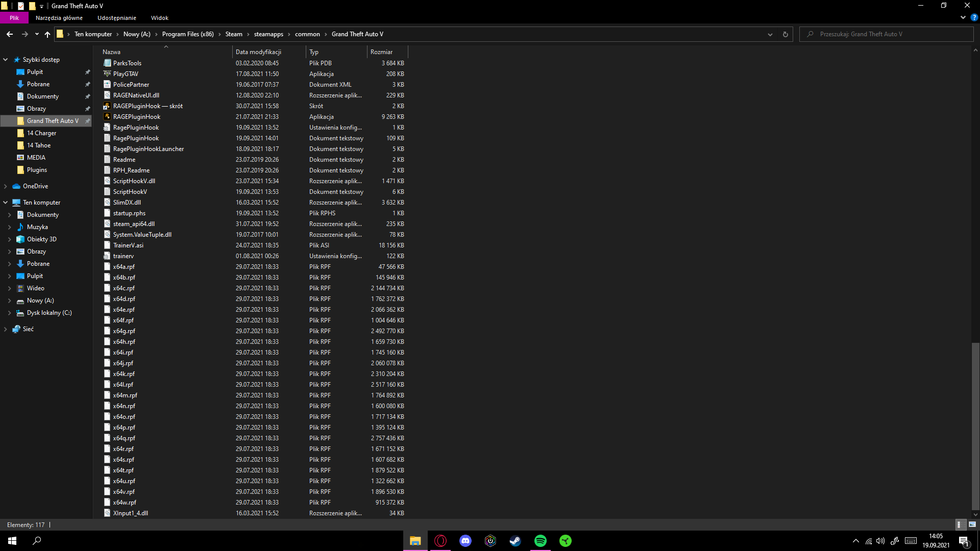Collapse the Szybki dostęp section

tap(6, 60)
